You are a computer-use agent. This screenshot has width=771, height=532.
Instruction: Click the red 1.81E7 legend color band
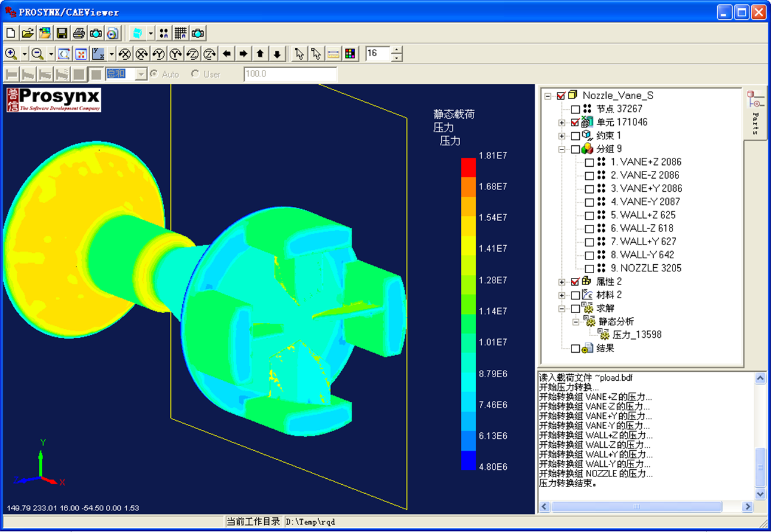pos(468,167)
